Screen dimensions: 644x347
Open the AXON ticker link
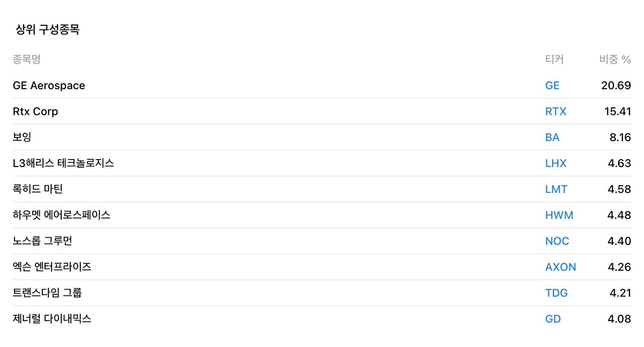pyautogui.click(x=561, y=267)
